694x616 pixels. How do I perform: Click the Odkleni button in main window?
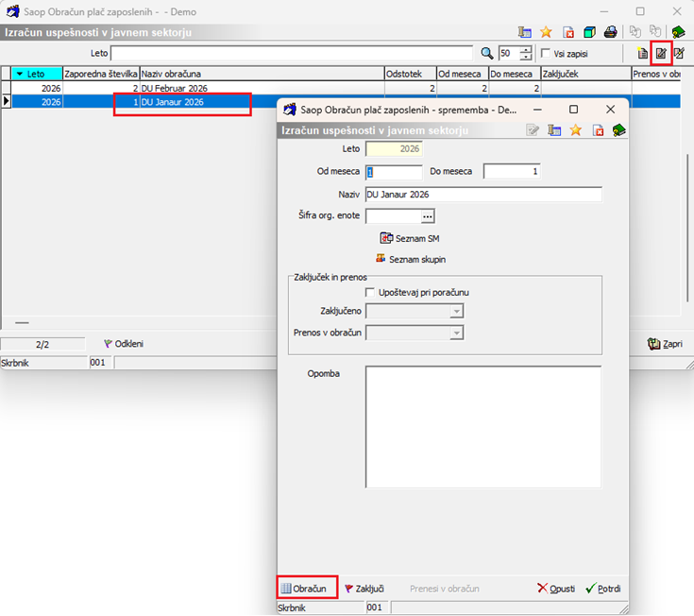(124, 344)
